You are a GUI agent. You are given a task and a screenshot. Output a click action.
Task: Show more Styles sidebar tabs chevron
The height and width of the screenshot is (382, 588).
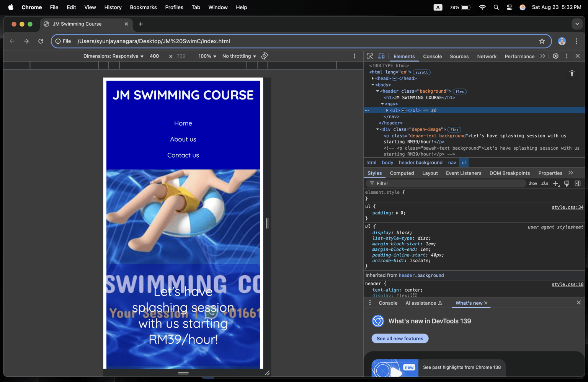(x=571, y=173)
